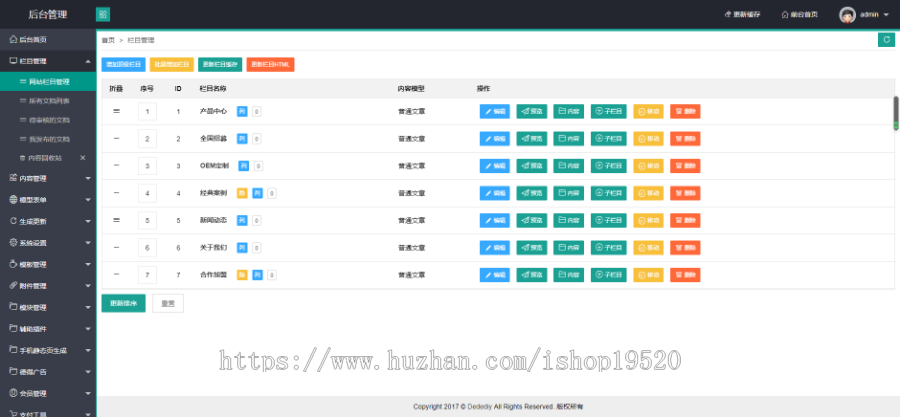Click the 更新排序 button
The width and height of the screenshot is (900, 417).
click(123, 303)
